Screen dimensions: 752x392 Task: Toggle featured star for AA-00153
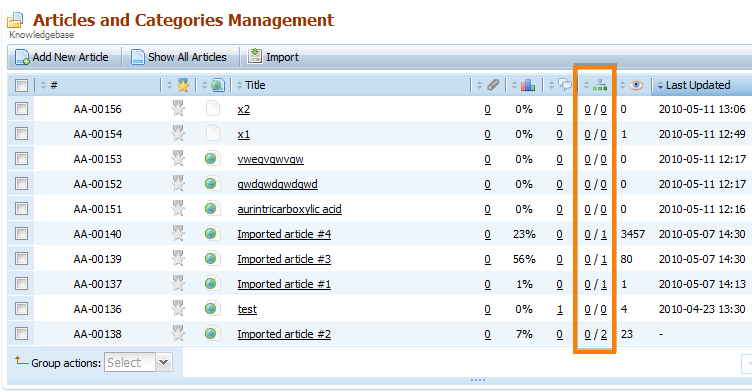pos(178,158)
